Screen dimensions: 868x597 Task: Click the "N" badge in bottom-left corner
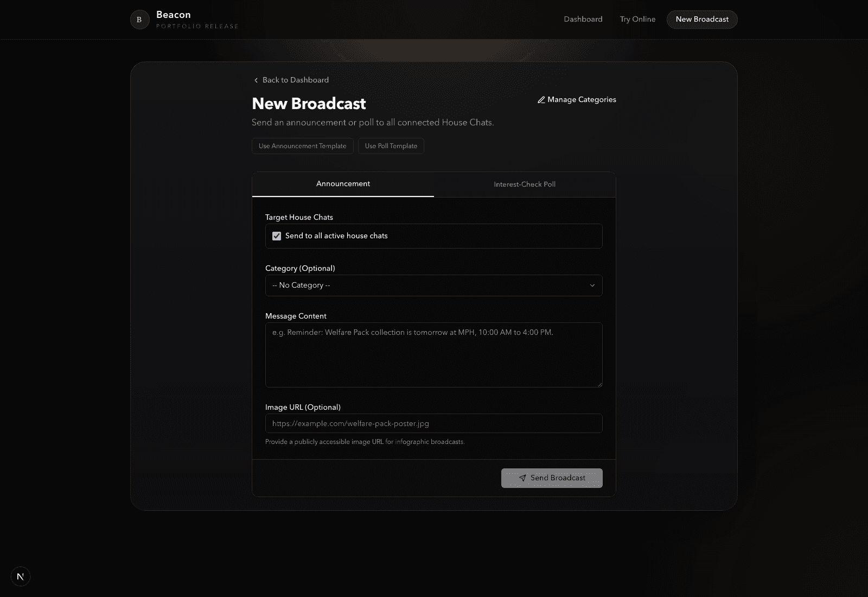tap(21, 576)
